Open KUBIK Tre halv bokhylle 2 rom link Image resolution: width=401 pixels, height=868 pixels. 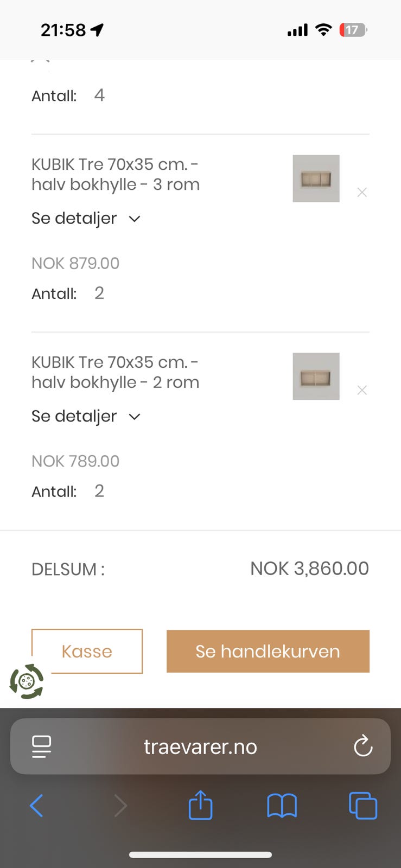[x=116, y=372]
